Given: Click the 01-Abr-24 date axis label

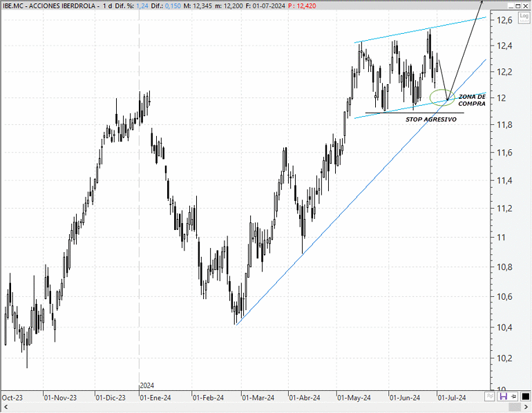Looking at the screenshot, I should pos(305,398).
